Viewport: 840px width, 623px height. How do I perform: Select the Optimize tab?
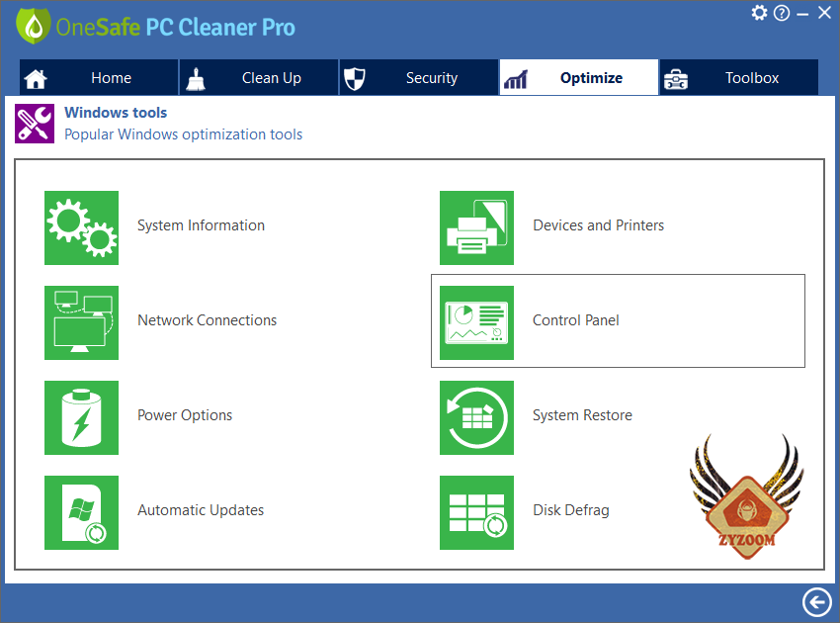tap(578, 78)
